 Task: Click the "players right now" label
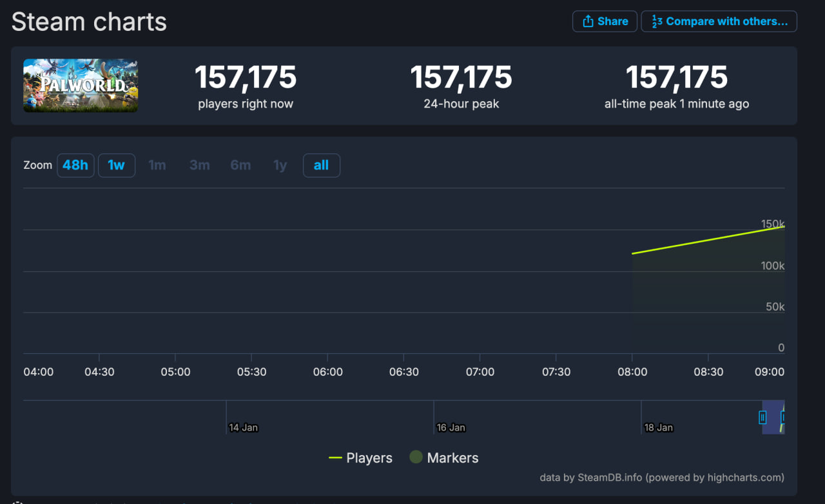point(246,104)
